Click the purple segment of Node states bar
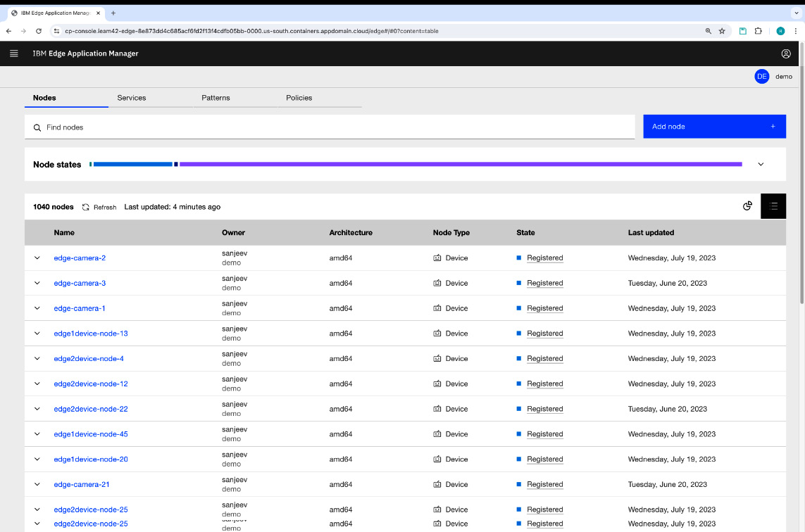Screen dimensions: 805x532 461,164
